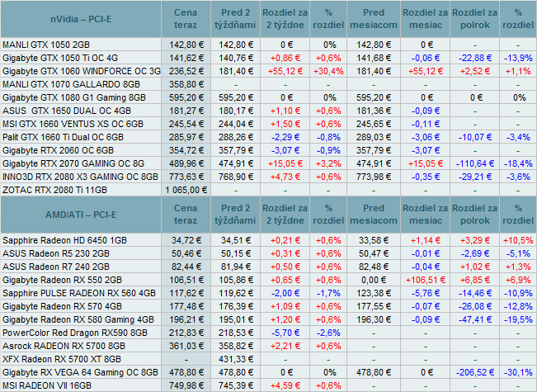The width and height of the screenshot is (537, 392).
Task: Click 'Asrock RADEON RX 5700 8GB' name
Action: pos(64,346)
